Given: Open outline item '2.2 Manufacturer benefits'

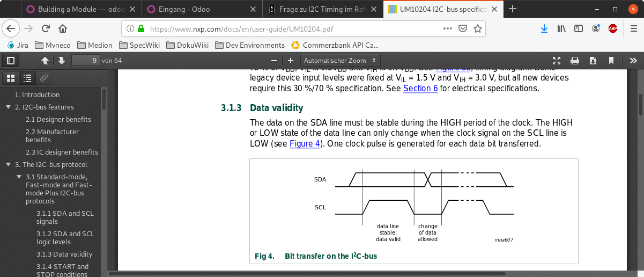Looking at the screenshot, I should (x=52, y=135).
